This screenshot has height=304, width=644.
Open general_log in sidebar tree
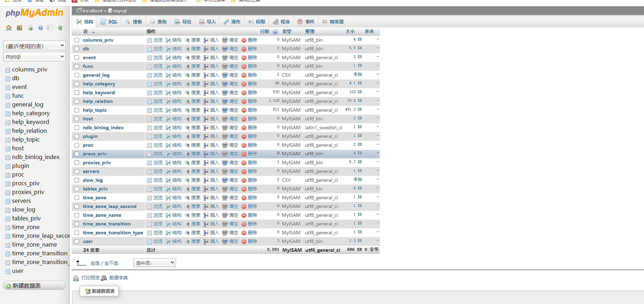click(28, 105)
